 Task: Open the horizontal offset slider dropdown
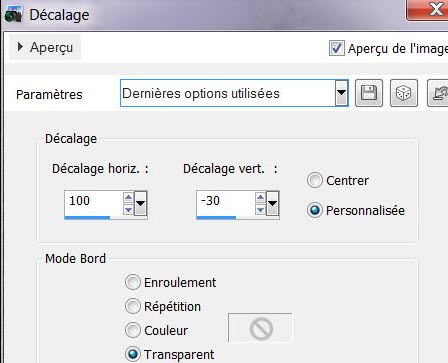[x=140, y=203]
